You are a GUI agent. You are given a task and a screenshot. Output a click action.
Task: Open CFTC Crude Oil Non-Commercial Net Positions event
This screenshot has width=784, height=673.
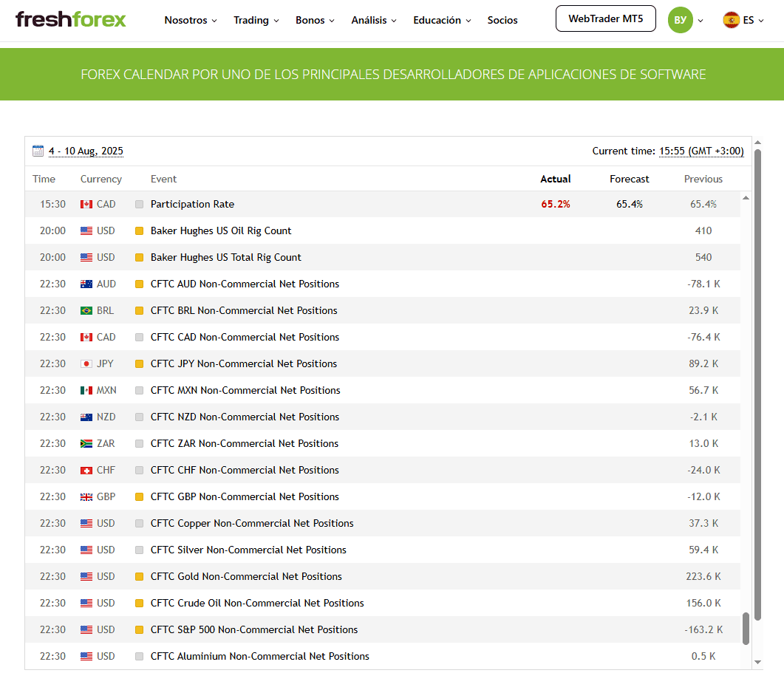(257, 603)
